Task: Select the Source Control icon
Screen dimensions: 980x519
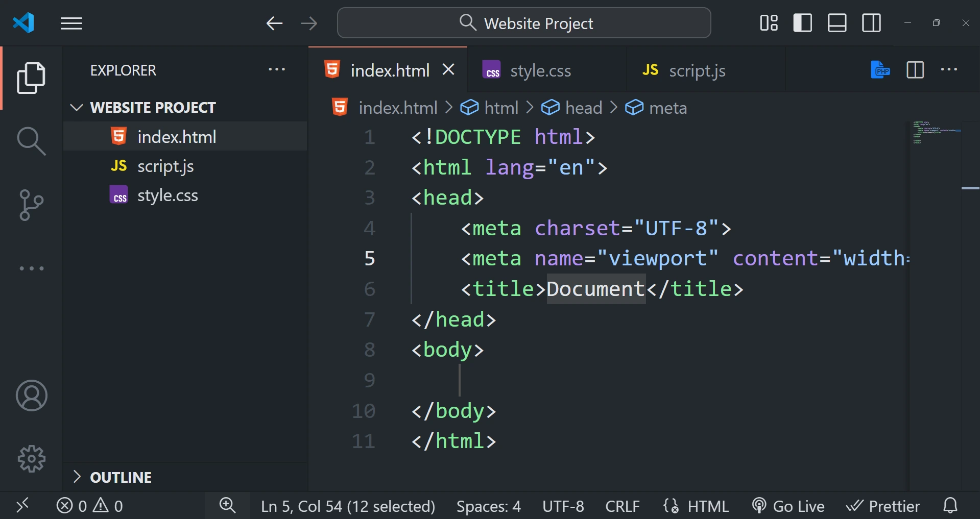Action: point(31,204)
